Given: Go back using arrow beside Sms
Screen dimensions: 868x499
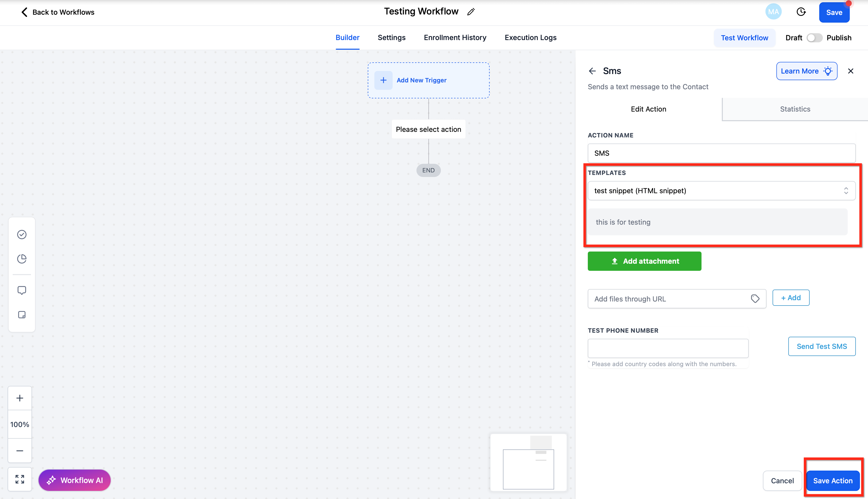Looking at the screenshot, I should click(592, 71).
